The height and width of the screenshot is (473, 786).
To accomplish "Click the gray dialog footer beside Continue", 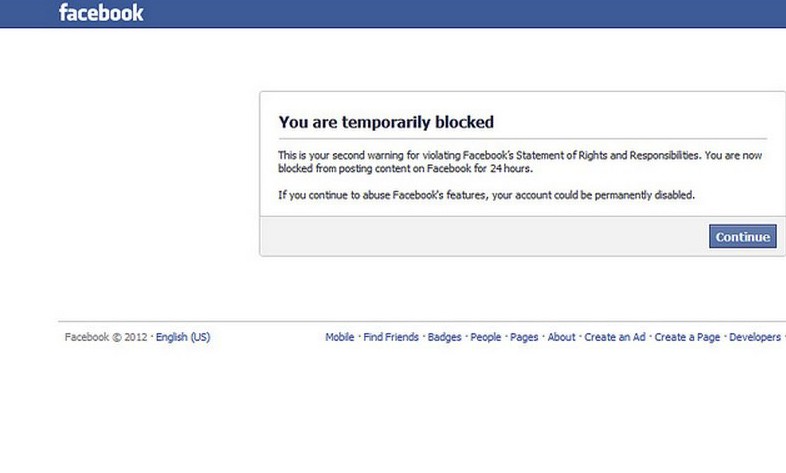I will pos(480,237).
